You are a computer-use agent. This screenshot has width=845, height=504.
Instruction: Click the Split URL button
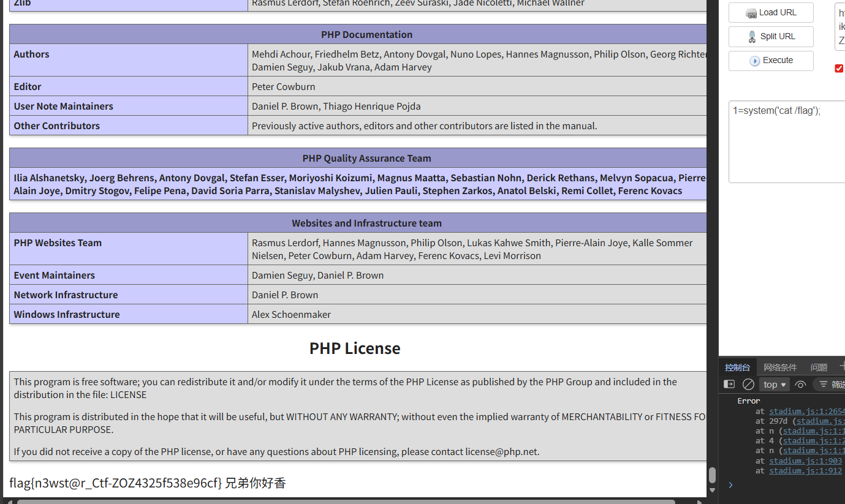click(x=771, y=37)
